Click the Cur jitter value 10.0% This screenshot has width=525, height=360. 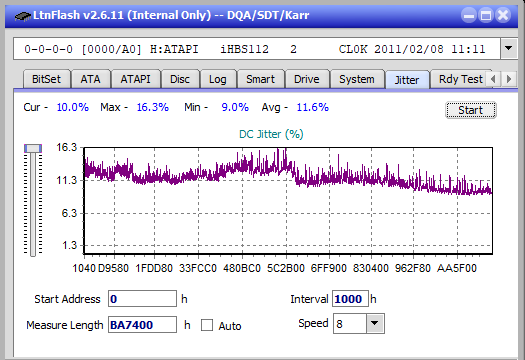(72, 107)
